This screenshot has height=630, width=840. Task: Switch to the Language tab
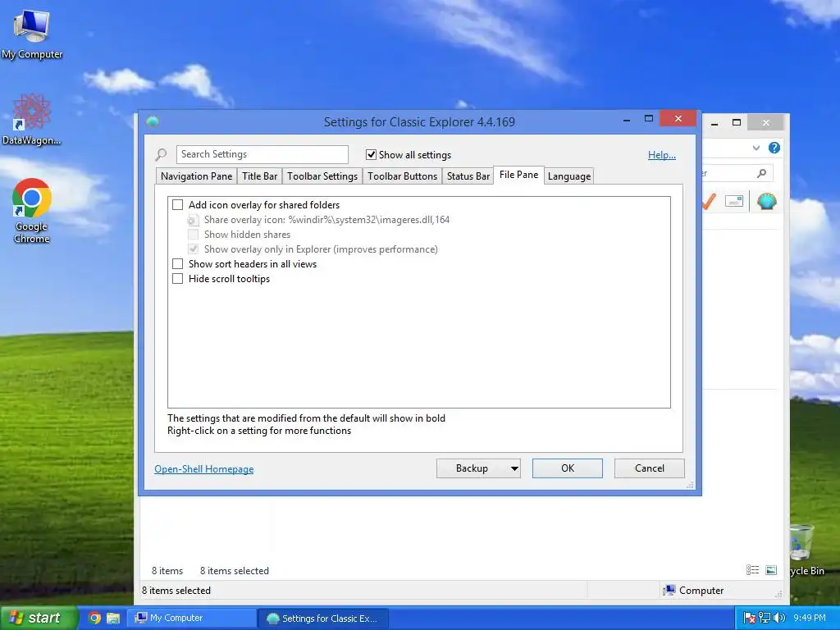click(x=569, y=176)
